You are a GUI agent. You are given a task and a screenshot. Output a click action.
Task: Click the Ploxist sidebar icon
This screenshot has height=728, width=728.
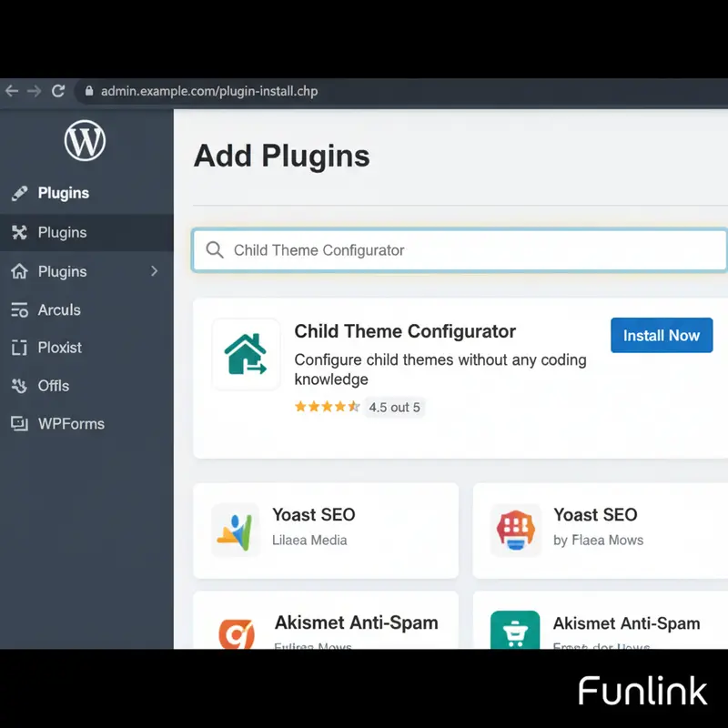tap(20, 348)
